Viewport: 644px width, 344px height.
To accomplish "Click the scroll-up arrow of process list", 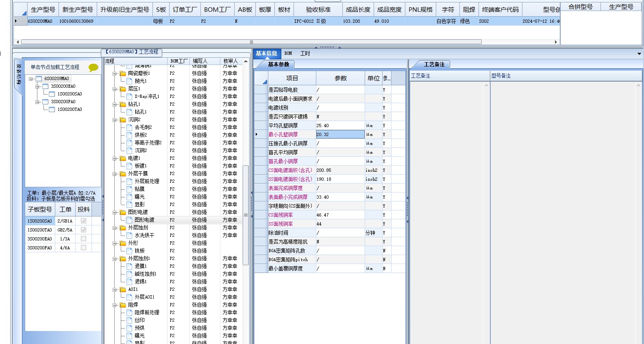I will 246,61.
